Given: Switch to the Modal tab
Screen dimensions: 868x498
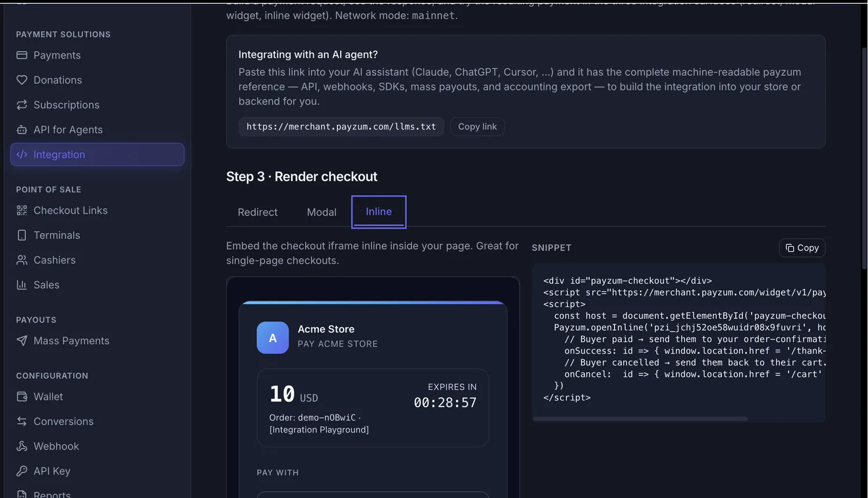Looking at the screenshot, I should pos(322,213).
